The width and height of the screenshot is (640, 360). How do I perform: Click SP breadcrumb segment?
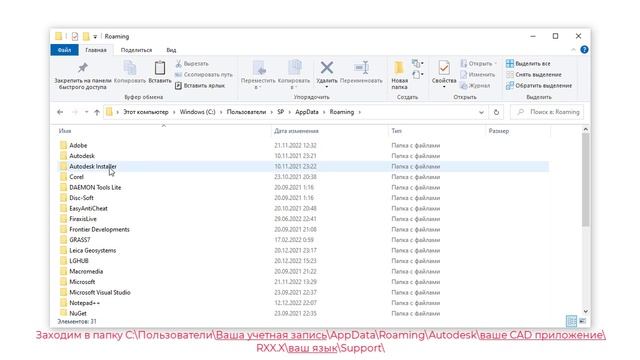click(280, 112)
